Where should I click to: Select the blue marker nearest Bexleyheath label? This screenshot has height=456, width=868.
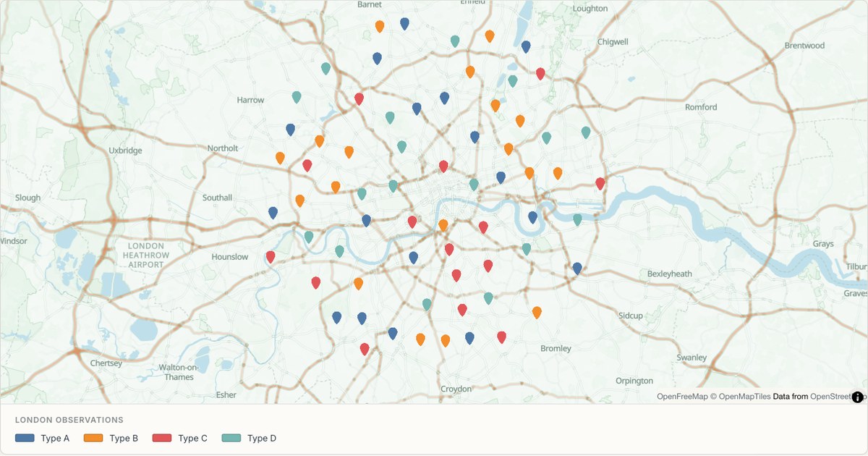(x=577, y=269)
